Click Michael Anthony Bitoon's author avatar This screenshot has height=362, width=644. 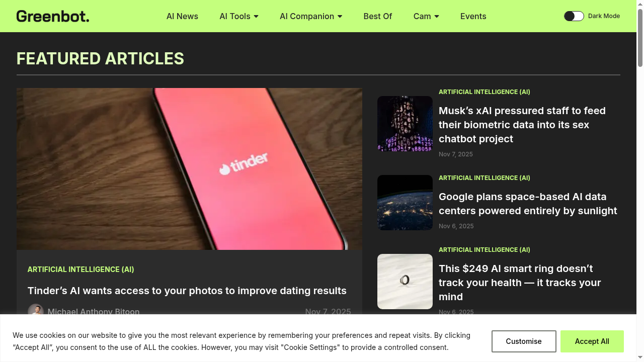coord(36,311)
